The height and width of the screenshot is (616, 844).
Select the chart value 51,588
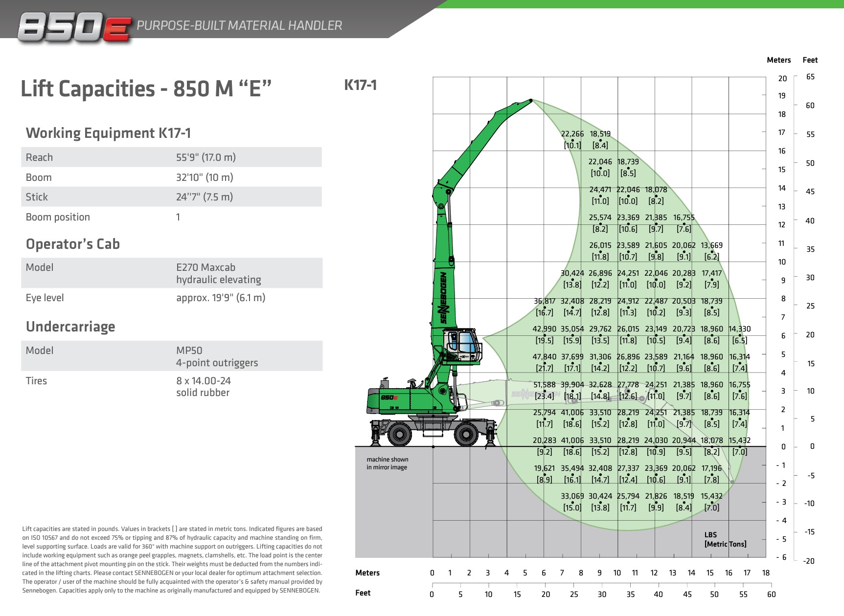(x=545, y=385)
